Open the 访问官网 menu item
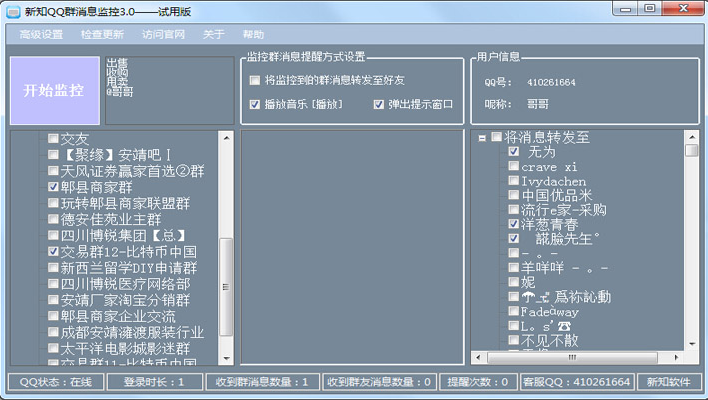Viewport: 708px width, 400px height. [x=163, y=34]
